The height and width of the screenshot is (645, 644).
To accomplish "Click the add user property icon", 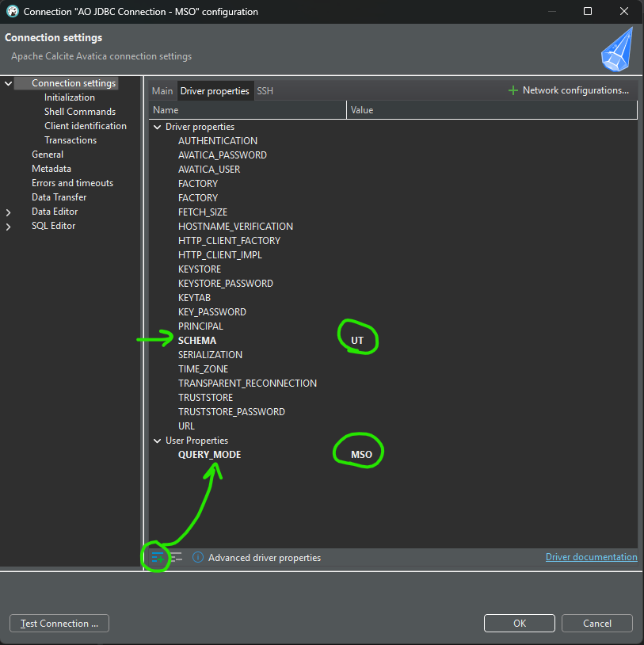I will (x=157, y=558).
